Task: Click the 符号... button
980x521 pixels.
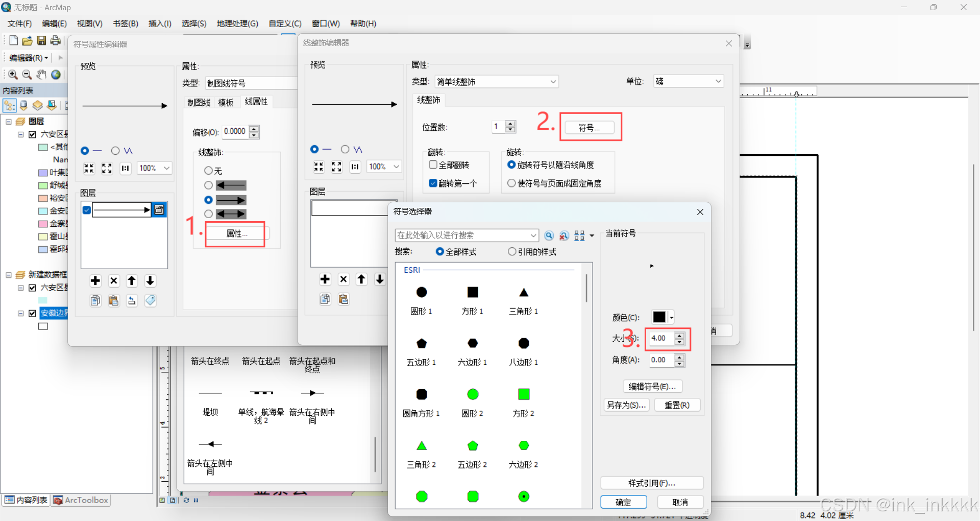Action: point(589,128)
